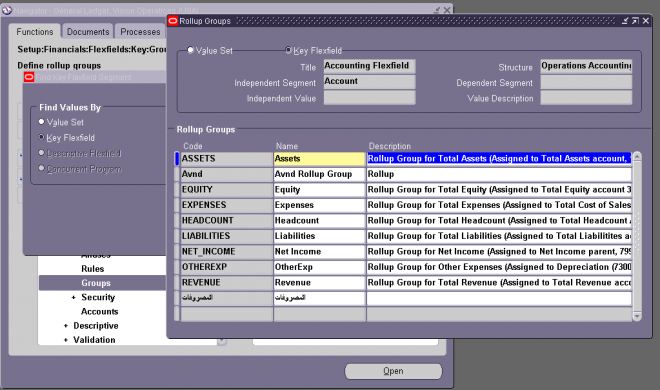Maximize the Rollup Groups window

tap(635, 21)
